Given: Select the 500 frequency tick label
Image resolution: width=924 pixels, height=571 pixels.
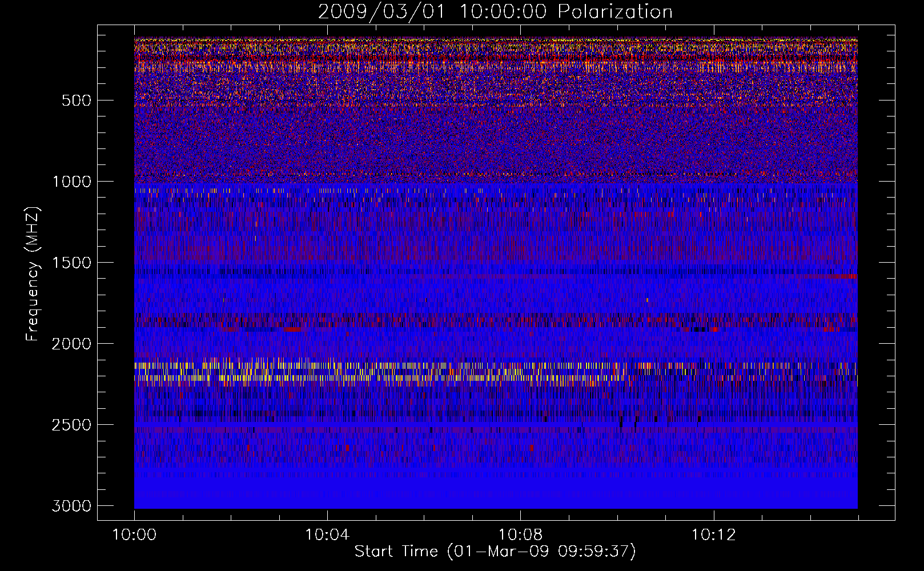Looking at the screenshot, I should point(76,100).
